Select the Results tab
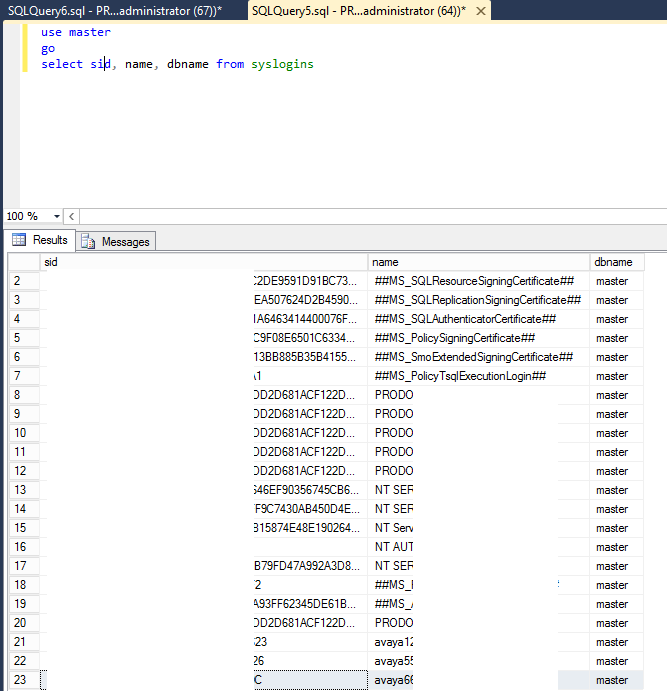 click(x=49, y=240)
